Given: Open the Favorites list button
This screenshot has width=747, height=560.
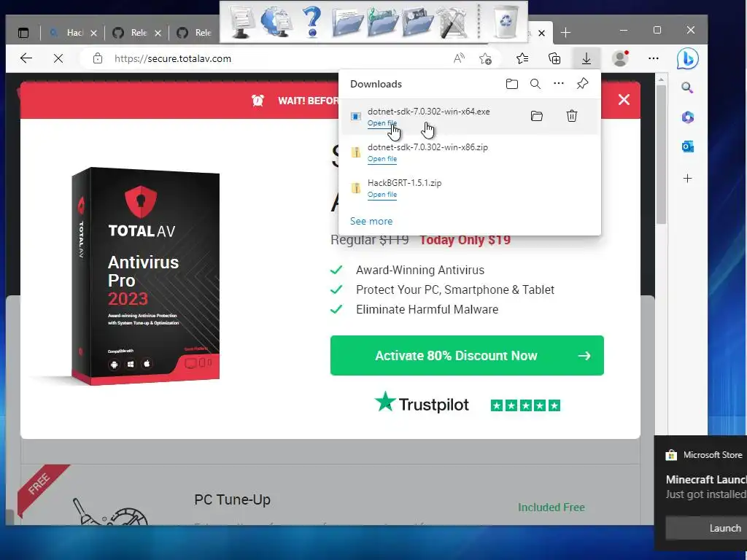Looking at the screenshot, I should pos(522,58).
